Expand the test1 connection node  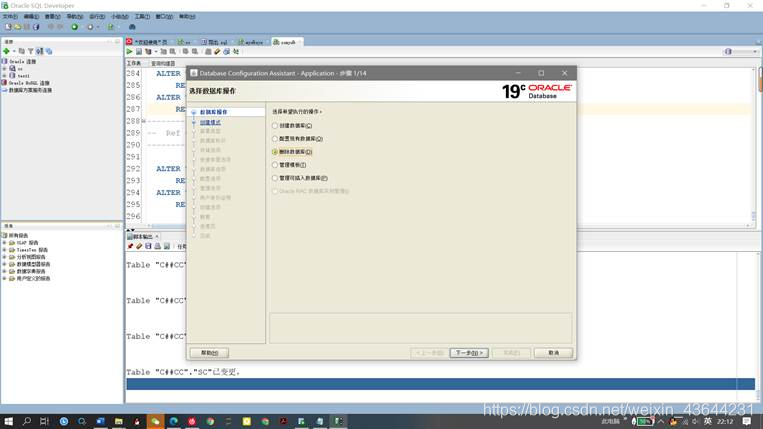pos(4,76)
